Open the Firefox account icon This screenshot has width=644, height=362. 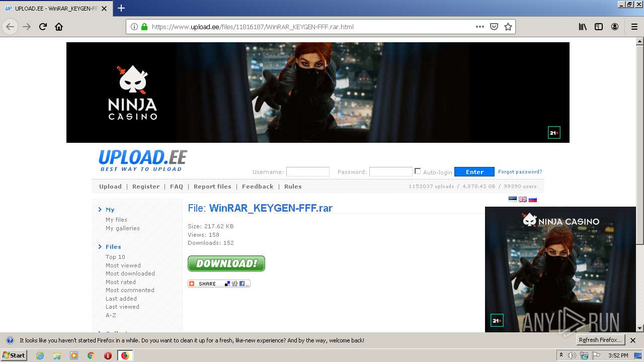pyautogui.click(x=615, y=27)
